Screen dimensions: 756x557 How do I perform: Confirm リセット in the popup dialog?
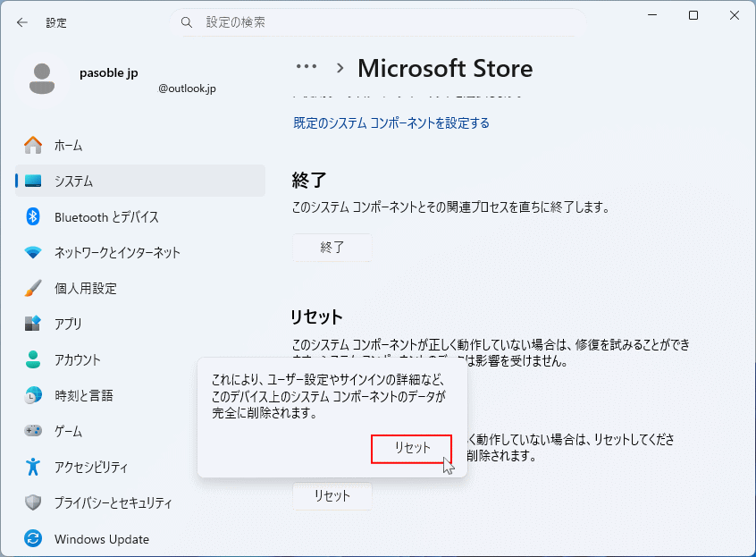[411, 449]
